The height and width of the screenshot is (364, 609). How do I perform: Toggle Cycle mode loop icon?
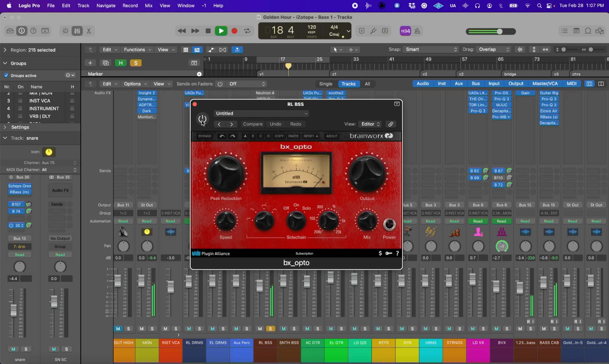tap(247, 31)
